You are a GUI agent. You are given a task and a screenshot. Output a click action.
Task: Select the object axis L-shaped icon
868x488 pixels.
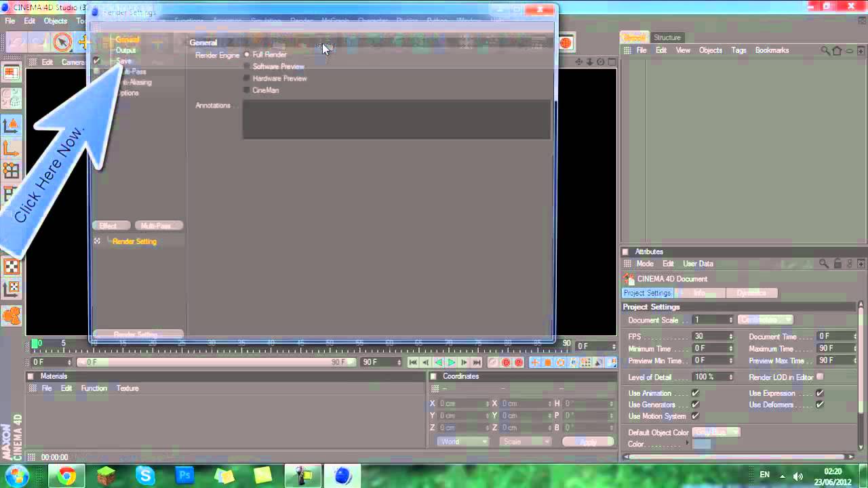(x=12, y=149)
